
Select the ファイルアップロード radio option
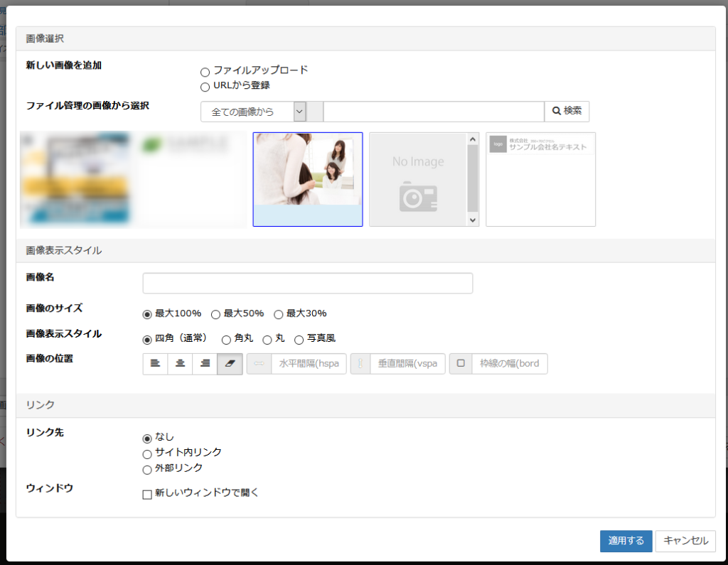tap(205, 72)
